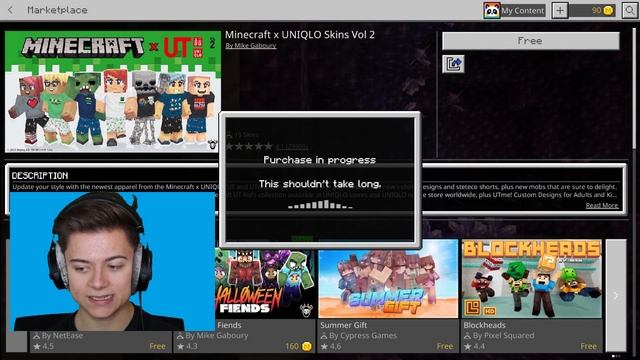Click Blockheads title text
The width and height of the screenshot is (640, 360).
(x=484, y=325)
